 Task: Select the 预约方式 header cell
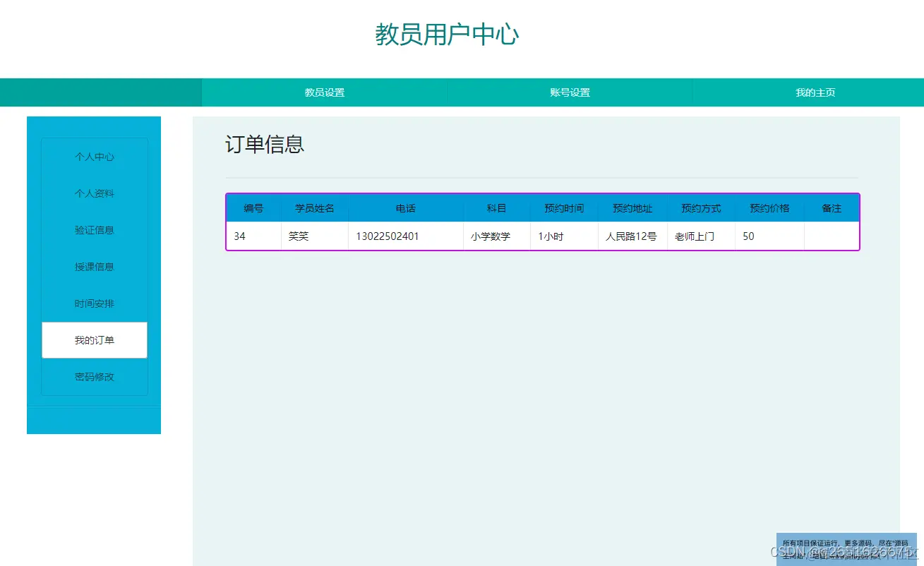[x=700, y=208]
